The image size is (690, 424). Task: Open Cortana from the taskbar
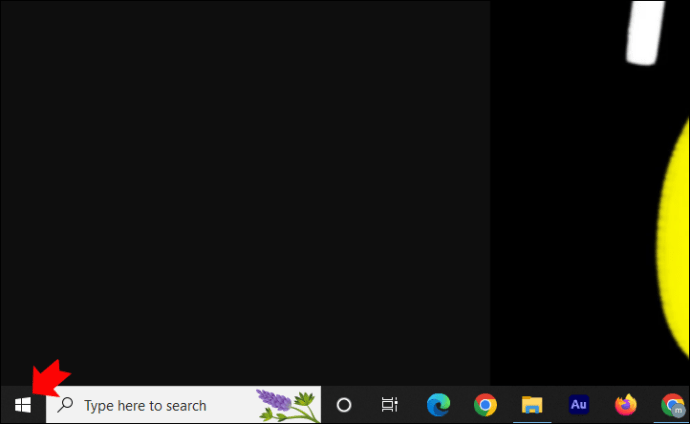point(344,405)
